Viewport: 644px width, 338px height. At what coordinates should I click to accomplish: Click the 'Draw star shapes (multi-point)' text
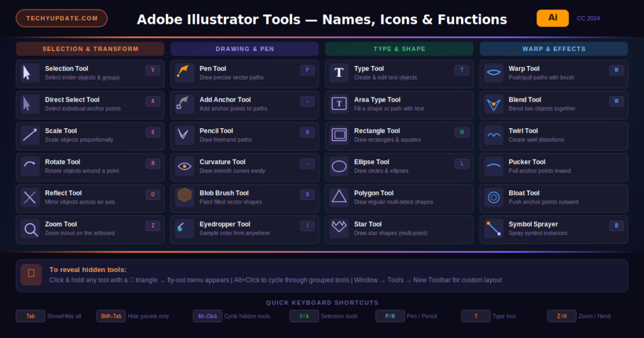pyautogui.click(x=391, y=234)
